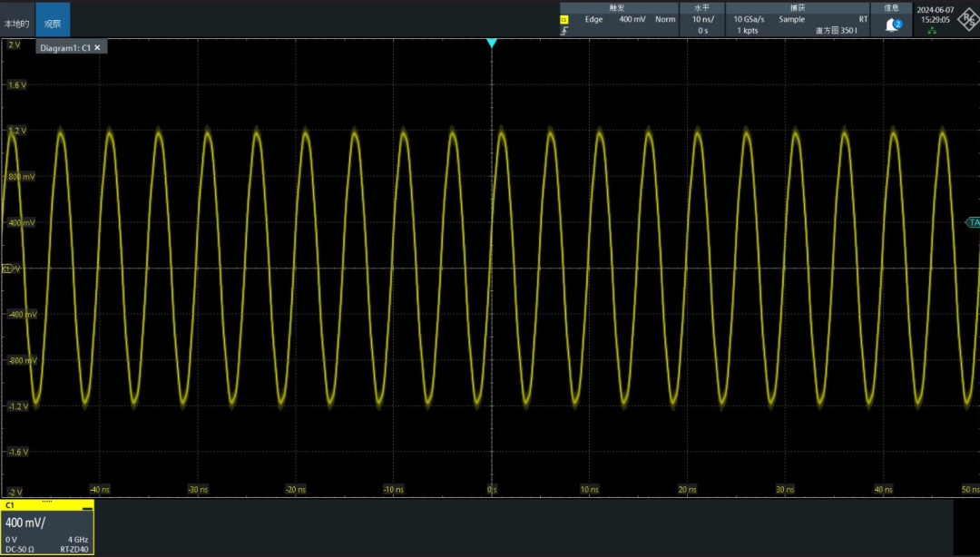Click the yellow C1 trigger source badge
The height and width of the screenshot is (557, 980).
pos(563,20)
